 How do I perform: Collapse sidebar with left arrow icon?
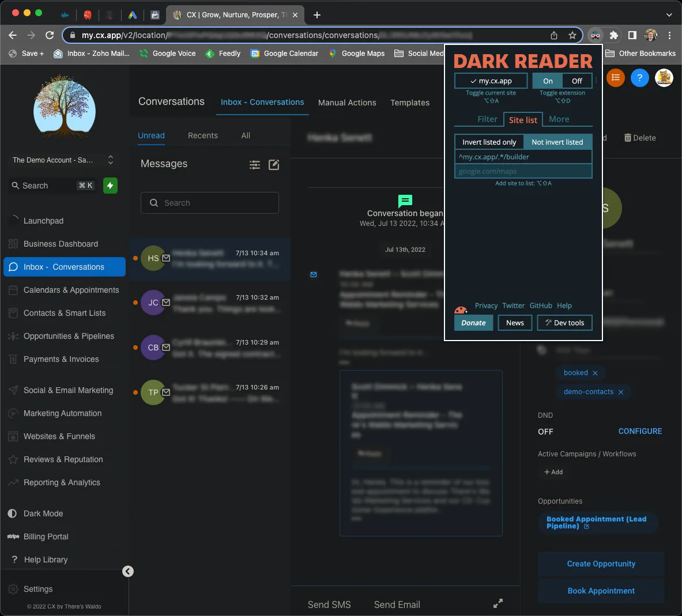tap(128, 571)
